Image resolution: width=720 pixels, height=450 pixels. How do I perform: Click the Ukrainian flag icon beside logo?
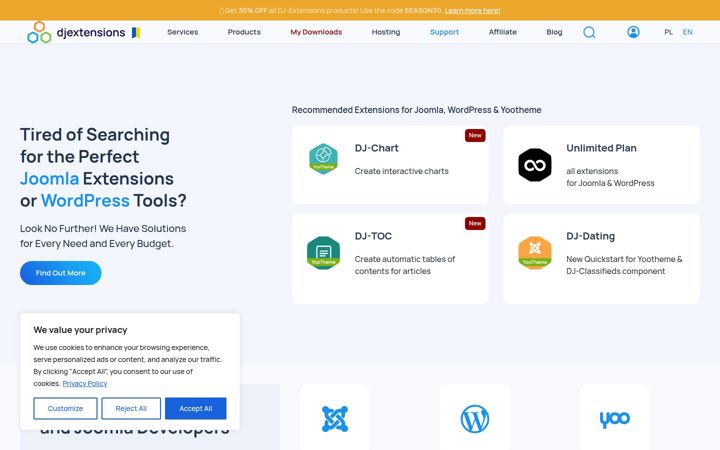(x=136, y=33)
